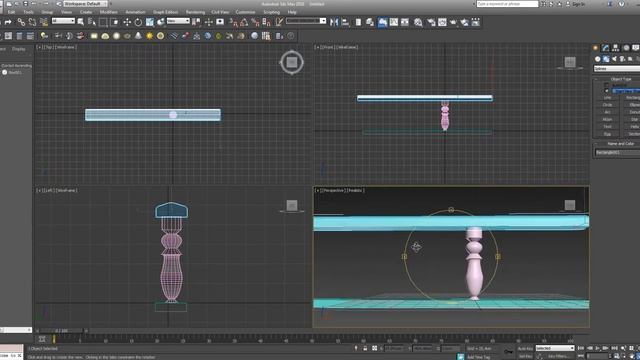Toggle the selection lock icon in status bar
This screenshot has width=640, height=360.
click(365, 348)
